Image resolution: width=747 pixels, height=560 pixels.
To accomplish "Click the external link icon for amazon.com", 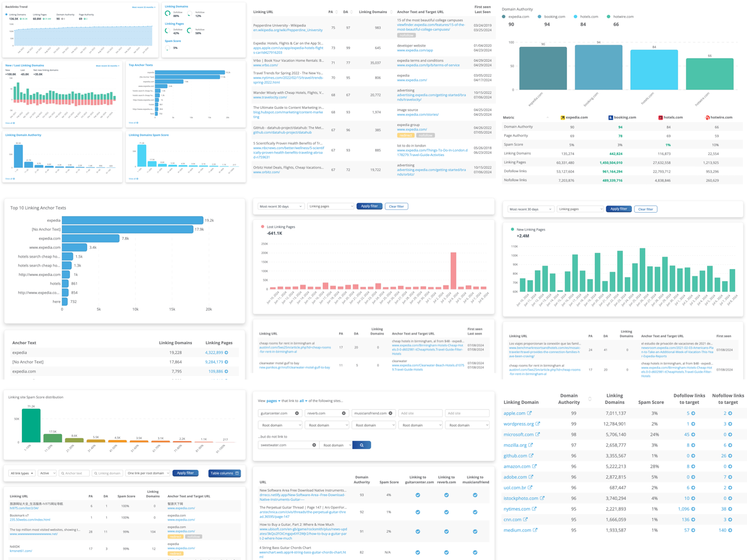I will pyautogui.click(x=534, y=466).
